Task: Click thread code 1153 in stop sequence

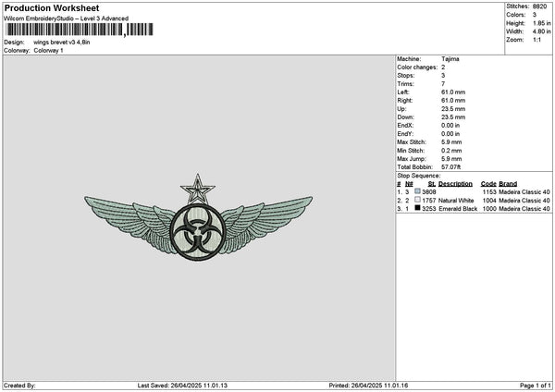Action: pyautogui.click(x=489, y=192)
